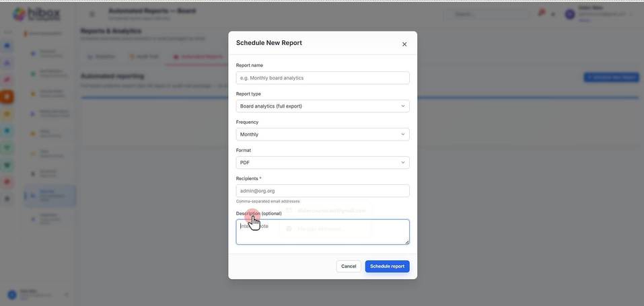The image size is (644, 306).
Task: Click the header Search box
Action: [x=487, y=14]
